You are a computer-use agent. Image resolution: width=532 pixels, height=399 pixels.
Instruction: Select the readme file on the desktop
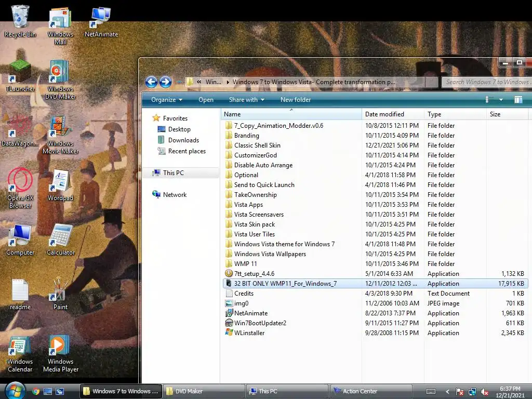pyautogui.click(x=20, y=295)
